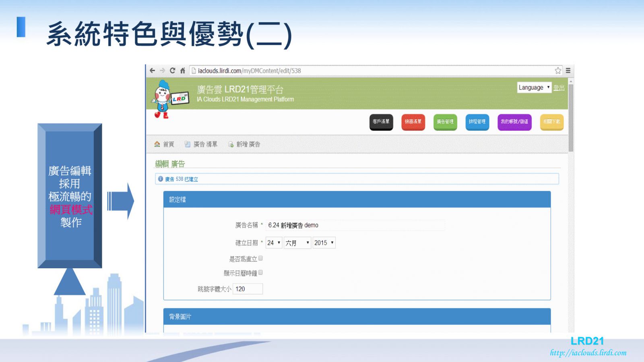This screenshot has height=362, width=644.
Task: Open 我的帳號/儲值 purple button
Action: [x=514, y=122]
